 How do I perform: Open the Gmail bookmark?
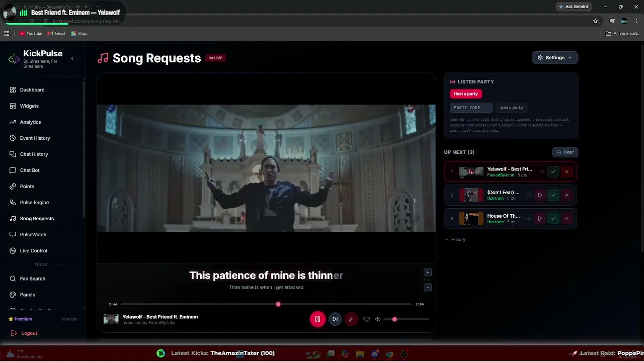point(56,34)
